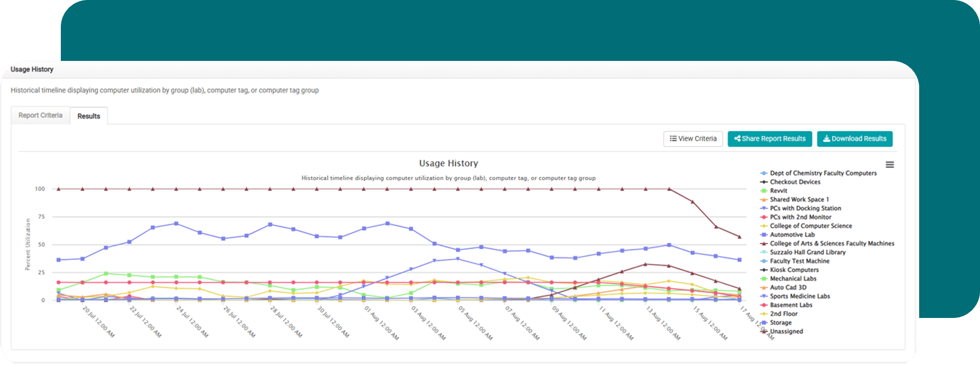Toggle PCs with Docking Station series
The height and width of the screenshot is (367, 980).
(800, 208)
